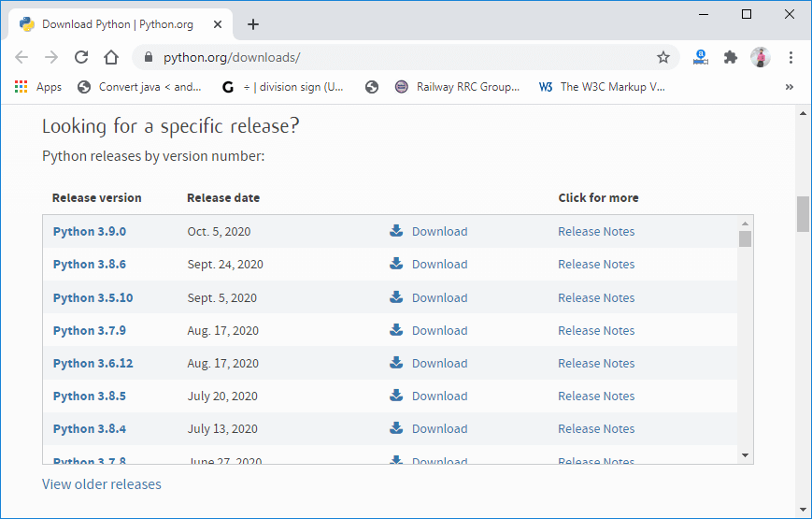Open the Chrome three-dot menu
This screenshot has height=519, width=812.
[791, 57]
